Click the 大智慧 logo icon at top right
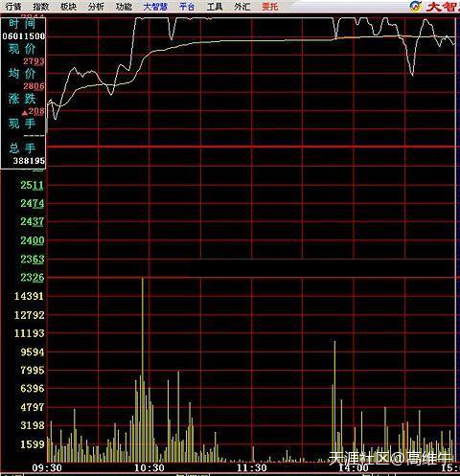 click(416, 6)
